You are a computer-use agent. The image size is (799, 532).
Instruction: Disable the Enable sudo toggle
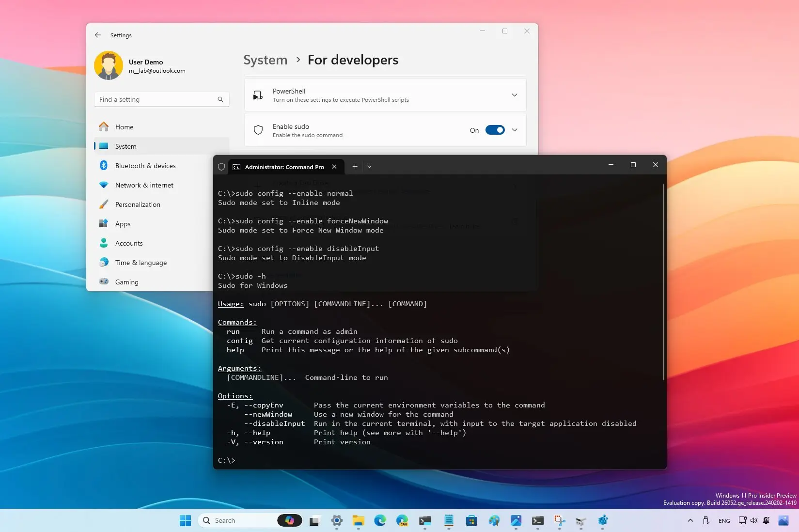495,130
